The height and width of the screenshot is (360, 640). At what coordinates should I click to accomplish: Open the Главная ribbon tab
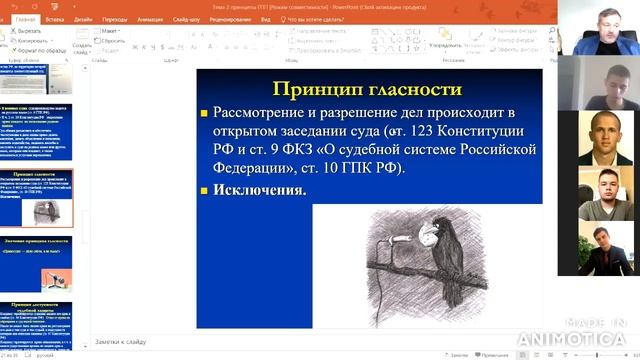(25, 19)
